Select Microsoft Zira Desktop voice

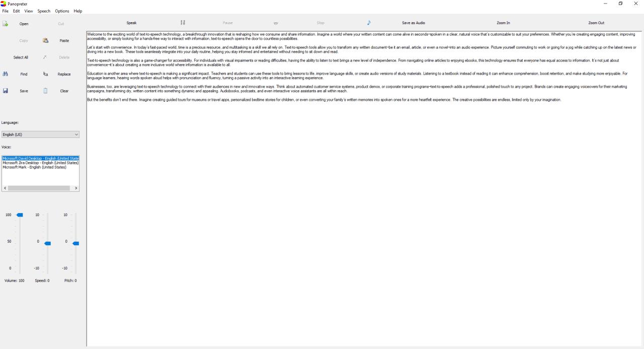click(x=41, y=163)
